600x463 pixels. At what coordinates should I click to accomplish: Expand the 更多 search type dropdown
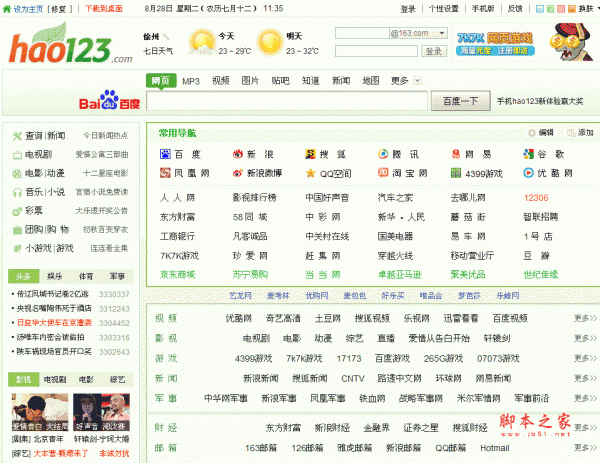tap(418, 81)
